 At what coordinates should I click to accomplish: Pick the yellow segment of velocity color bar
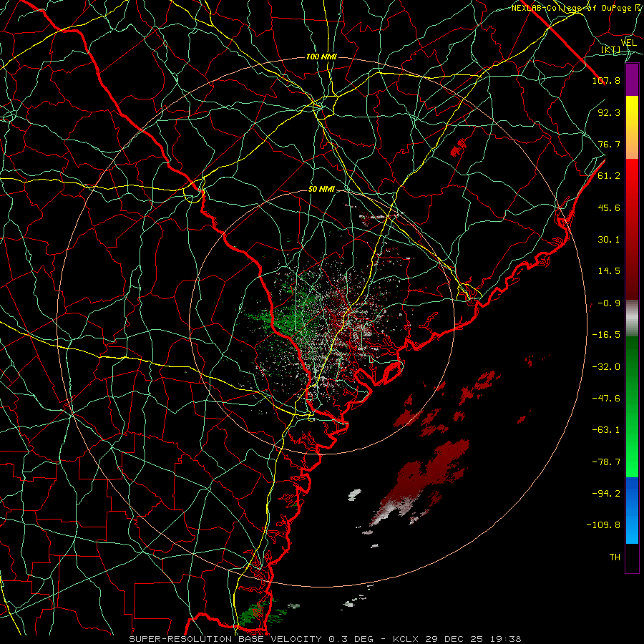click(x=632, y=127)
